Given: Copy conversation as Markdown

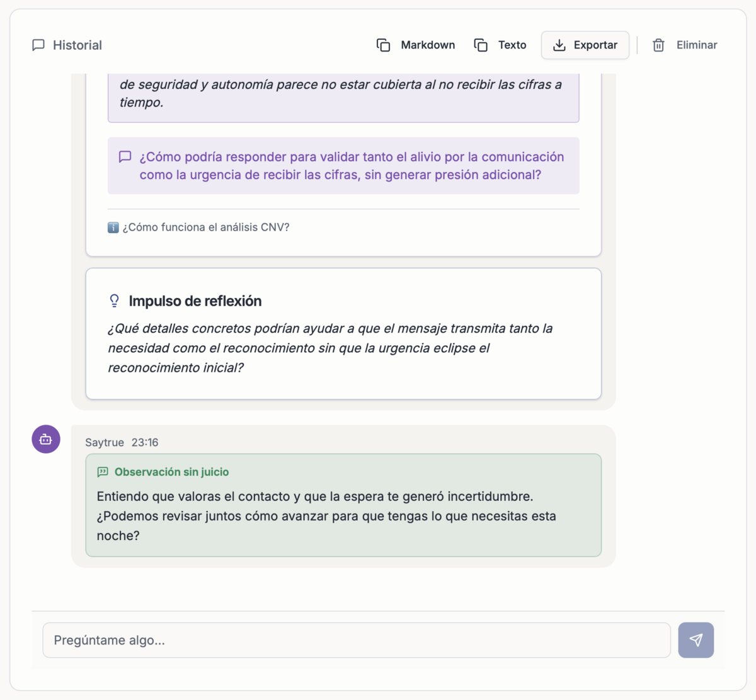Looking at the screenshot, I should tap(416, 45).
